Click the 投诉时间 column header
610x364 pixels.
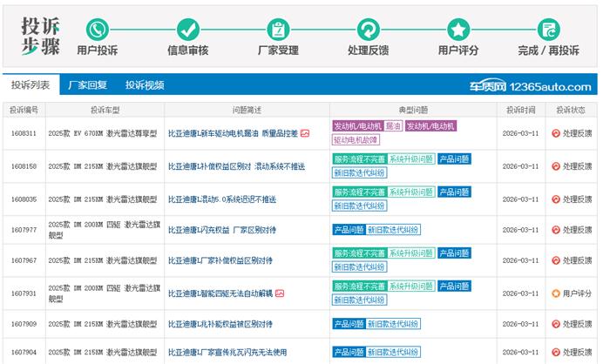pos(521,110)
